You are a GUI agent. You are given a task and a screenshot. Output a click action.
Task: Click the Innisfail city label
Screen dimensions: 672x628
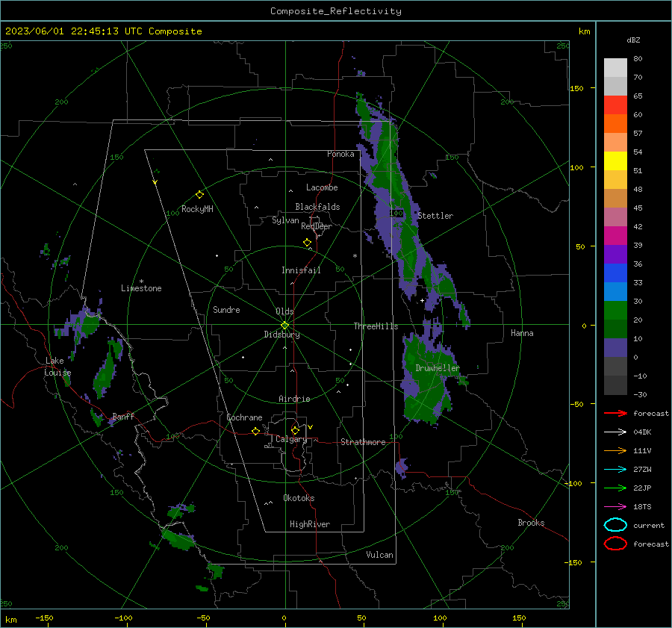click(301, 270)
